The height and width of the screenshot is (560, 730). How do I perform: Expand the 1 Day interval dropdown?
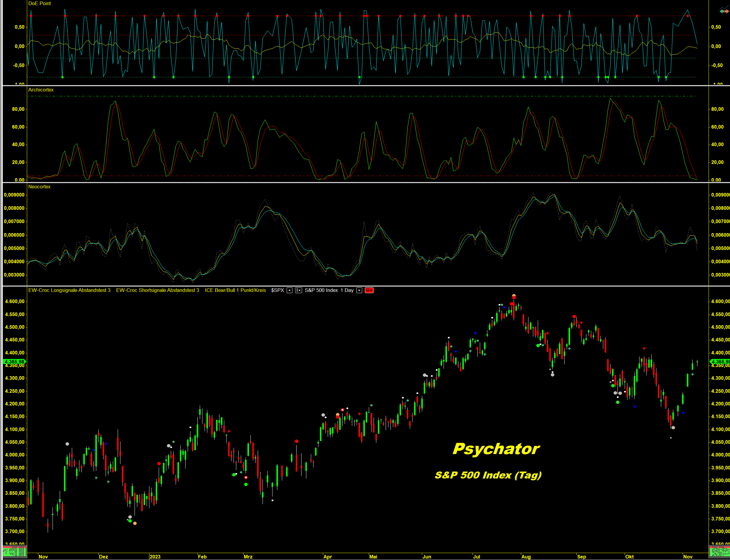click(x=359, y=290)
